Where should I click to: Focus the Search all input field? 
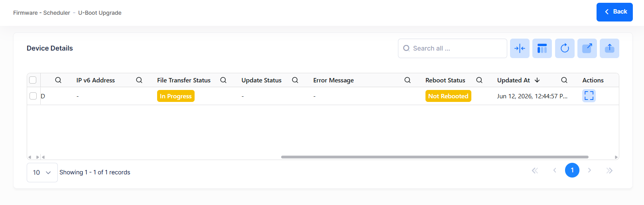[x=453, y=49]
